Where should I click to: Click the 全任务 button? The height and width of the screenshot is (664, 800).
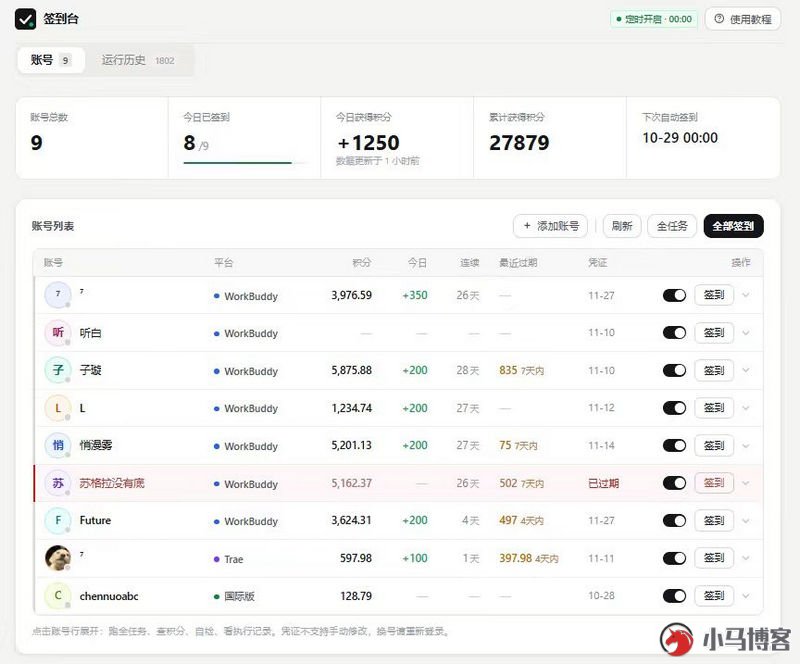click(x=671, y=226)
